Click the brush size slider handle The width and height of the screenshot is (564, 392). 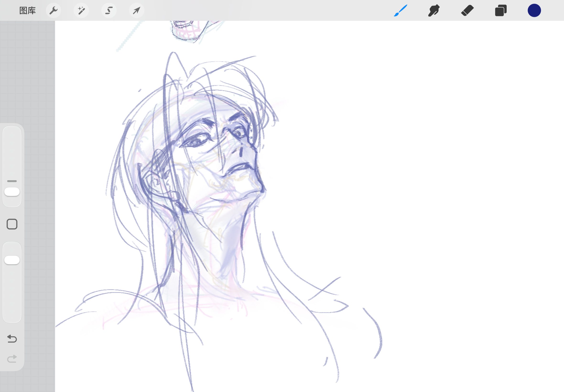click(12, 192)
